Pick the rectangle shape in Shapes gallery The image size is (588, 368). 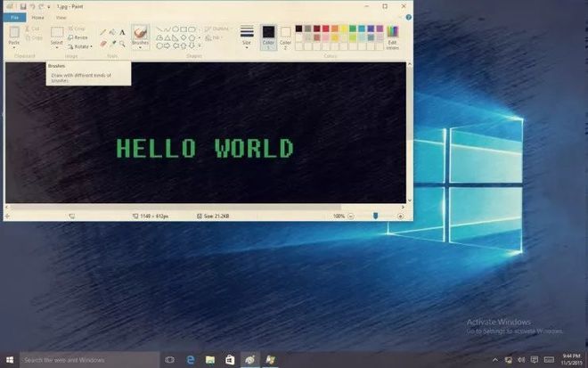click(184, 29)
